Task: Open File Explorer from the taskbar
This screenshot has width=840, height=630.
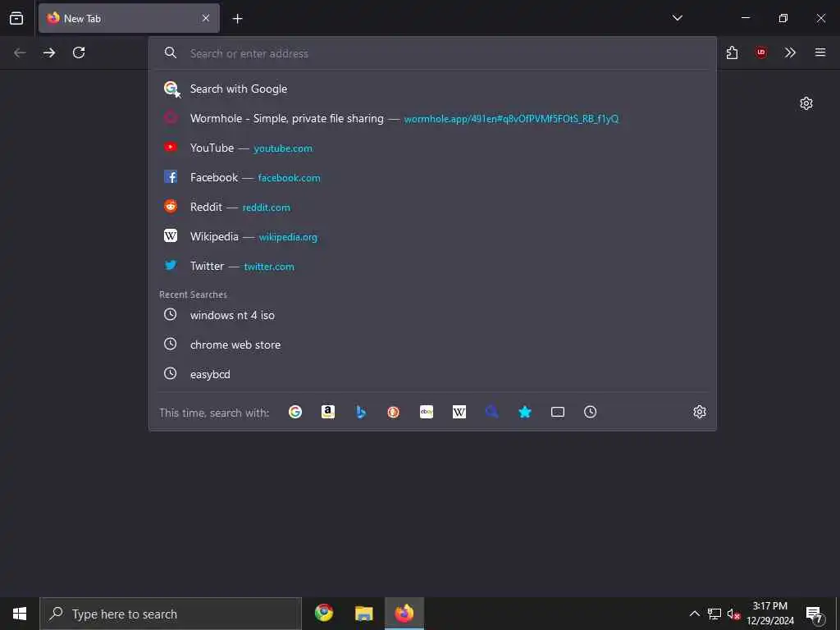Action: click(x=363, y=614)
